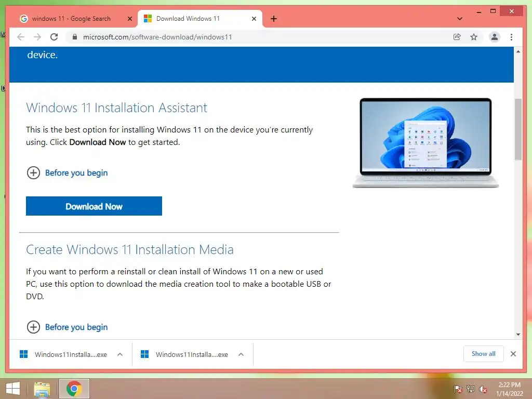532x399 pixels.
Task: Maximize the Chrome window
Action: click(493, 11)
